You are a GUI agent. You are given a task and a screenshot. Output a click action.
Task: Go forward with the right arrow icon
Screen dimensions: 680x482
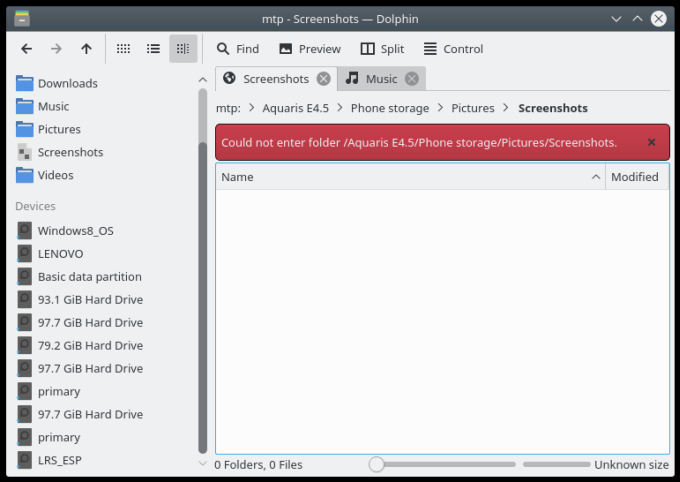click(x=56, y=49)
